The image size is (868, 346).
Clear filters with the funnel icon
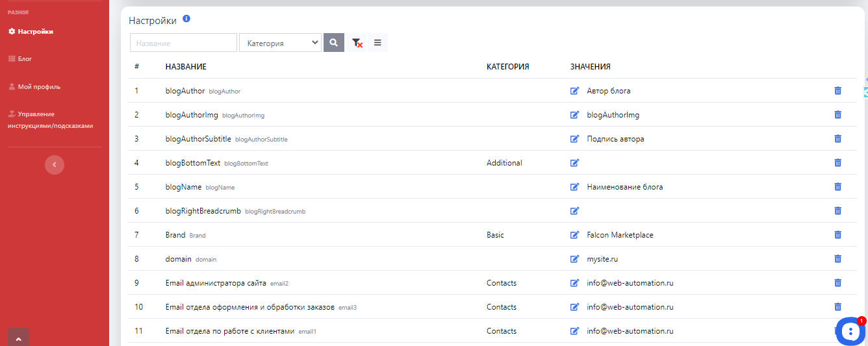click(x=357, y=43)
